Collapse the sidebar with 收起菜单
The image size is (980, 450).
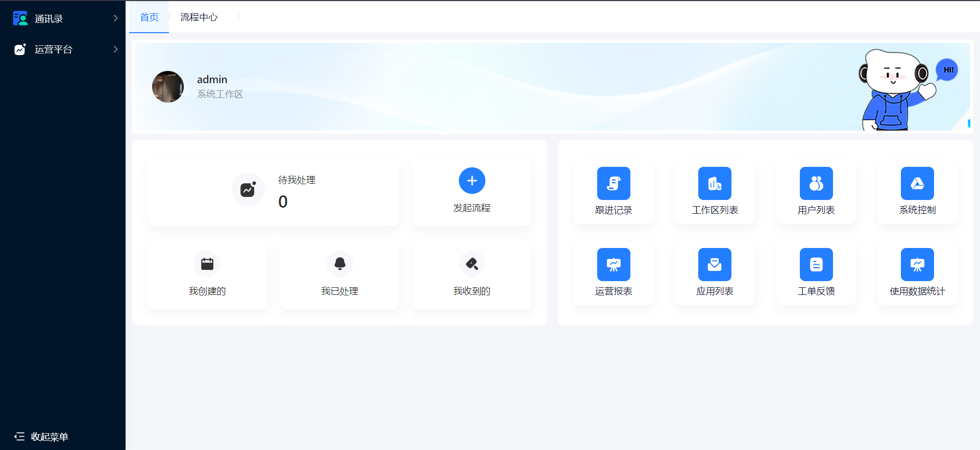click(41, 437)
